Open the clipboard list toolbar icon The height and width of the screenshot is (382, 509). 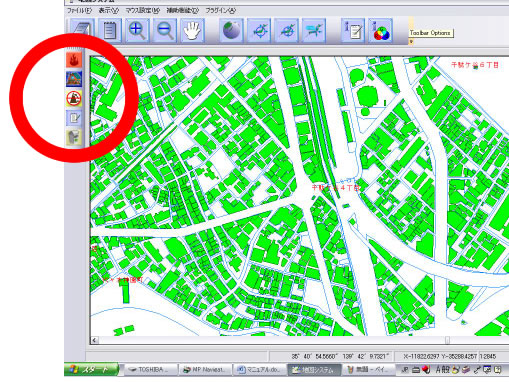[110, 31]
